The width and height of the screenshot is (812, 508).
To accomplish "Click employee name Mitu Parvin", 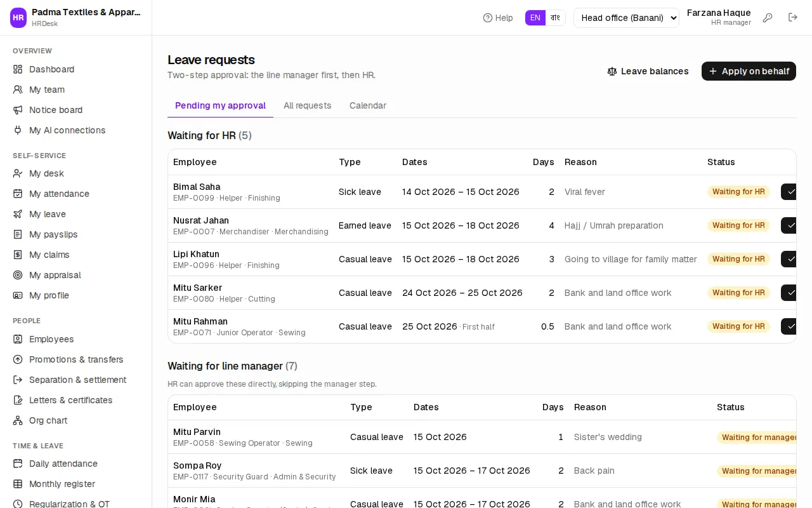I will pos(197,432).
